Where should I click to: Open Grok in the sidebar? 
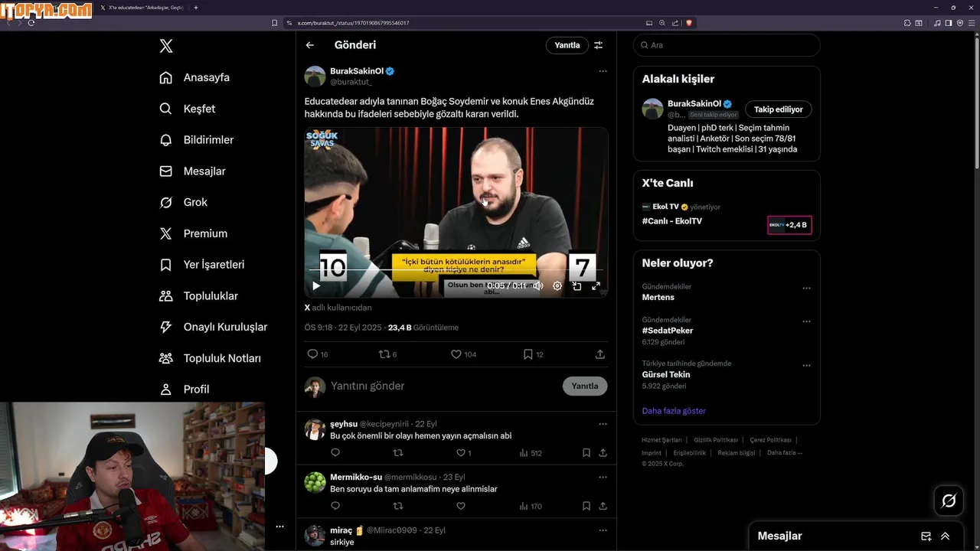click(x=183, y=202)
